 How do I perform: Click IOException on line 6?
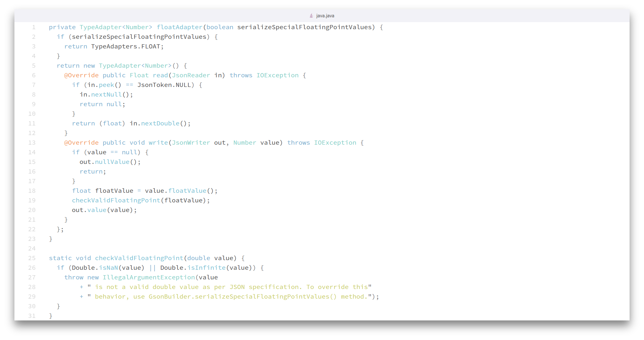(277, 75)
